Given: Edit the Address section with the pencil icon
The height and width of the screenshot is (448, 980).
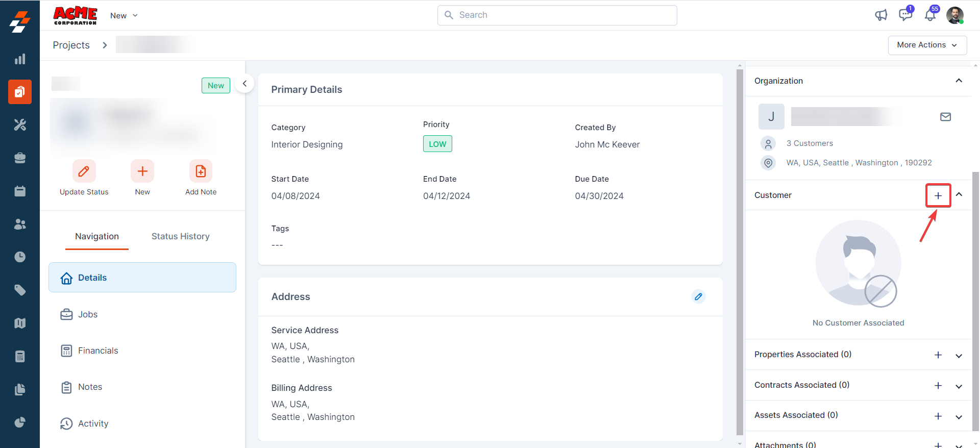Looking at the screenshot, I should (x=698, y=296).
